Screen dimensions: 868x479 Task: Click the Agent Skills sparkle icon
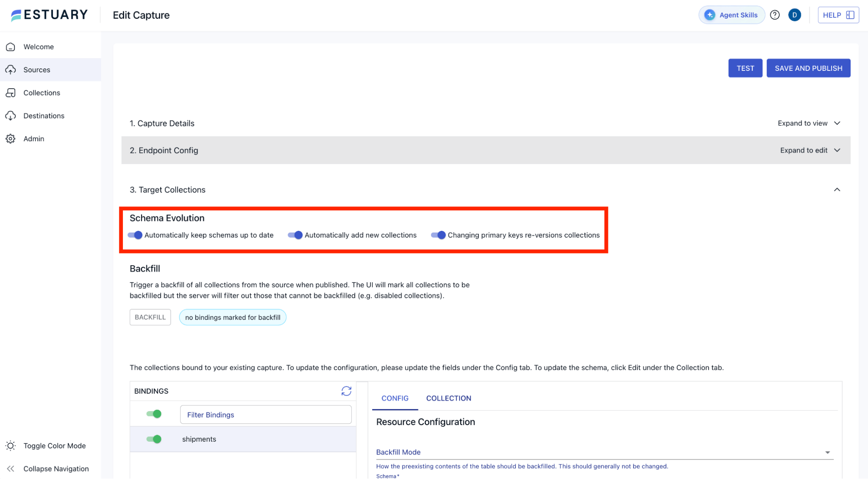click(710, 15)
